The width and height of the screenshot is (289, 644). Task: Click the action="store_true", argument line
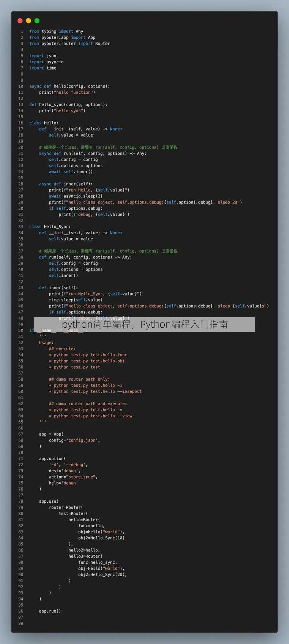pyautogui.click(x=73, y=477)
